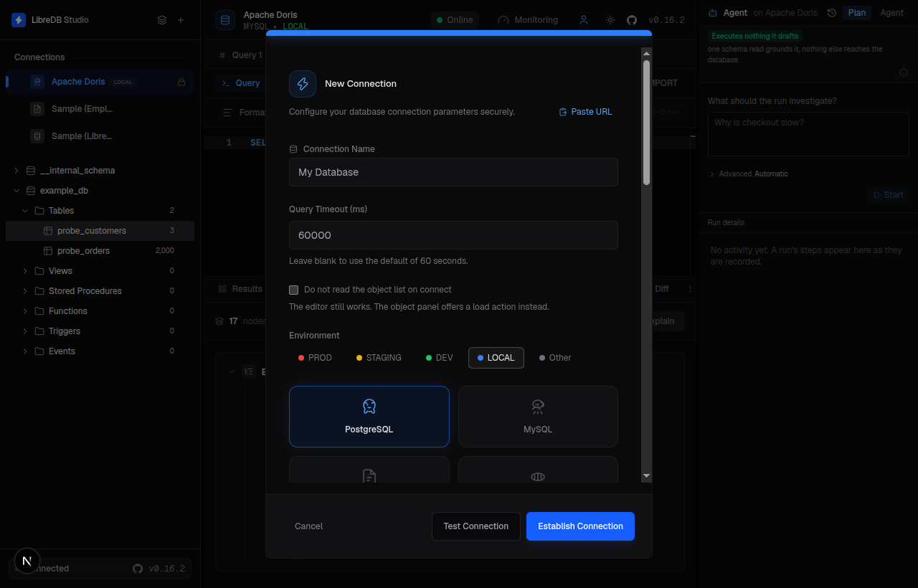Select the DEV environment option
The width and height of the screenshot is (918, 588).
pyautogui.click(x=440, y=358)
